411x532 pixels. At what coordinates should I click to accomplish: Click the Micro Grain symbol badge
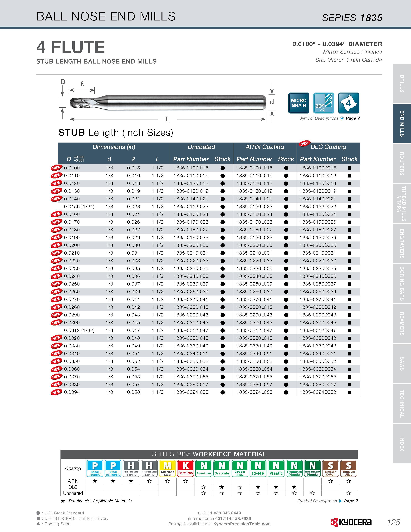298,103
